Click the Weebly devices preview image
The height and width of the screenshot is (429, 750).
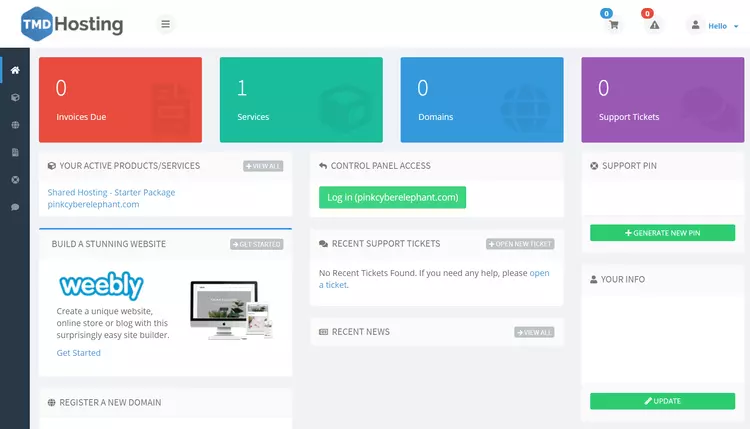pyautogui.click(x=231, y=310)
